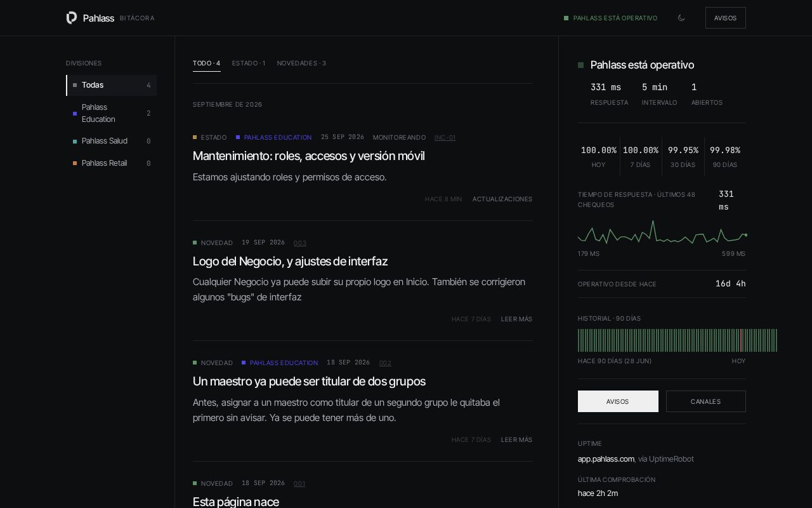This screenshot has height=508, width=812.
Task: Select the Todas division
Action: click(112, 85)
